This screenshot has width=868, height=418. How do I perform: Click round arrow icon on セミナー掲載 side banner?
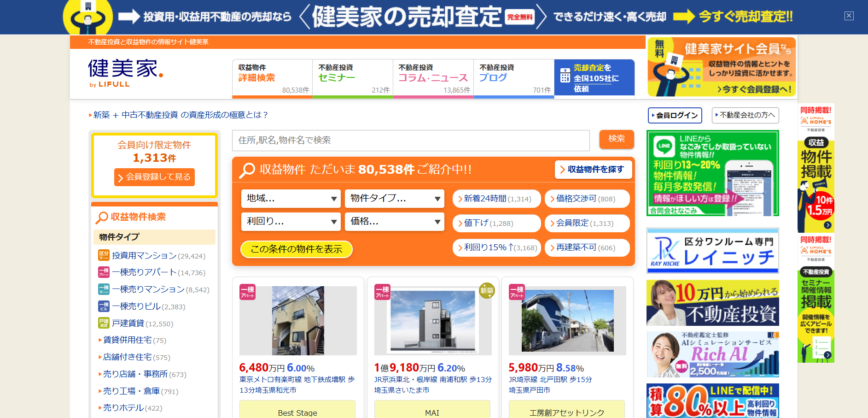point(827,355)
